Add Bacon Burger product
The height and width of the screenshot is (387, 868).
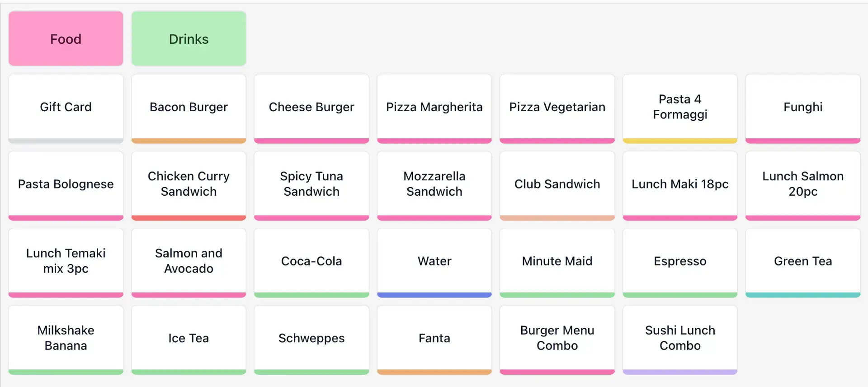189,108
